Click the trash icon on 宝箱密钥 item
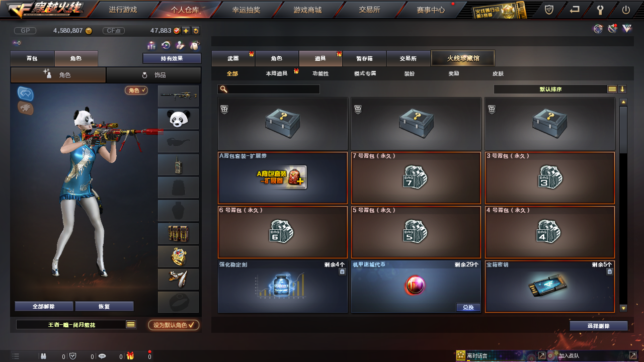Viewport: 644px width, 362px height. [x=609, y=271]
